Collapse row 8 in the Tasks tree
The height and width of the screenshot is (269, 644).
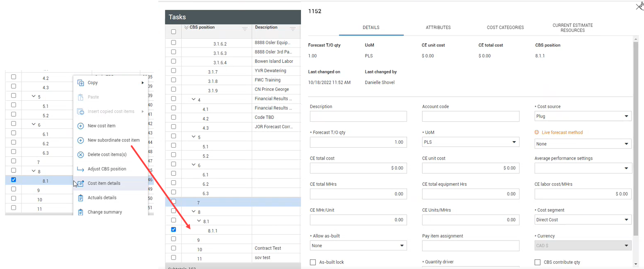click(194, 212)
